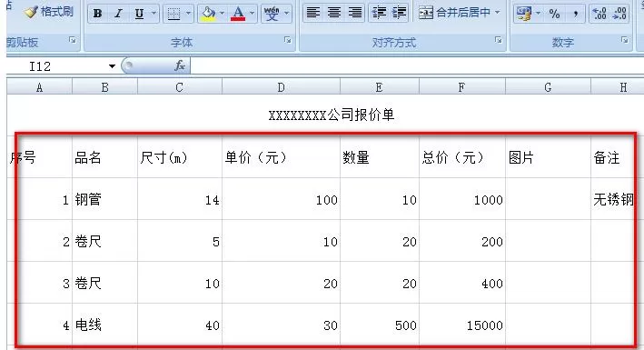Screen dimensions: 644x350
Task: Select unit price cell 100
Action: click(x=281, y=199)
